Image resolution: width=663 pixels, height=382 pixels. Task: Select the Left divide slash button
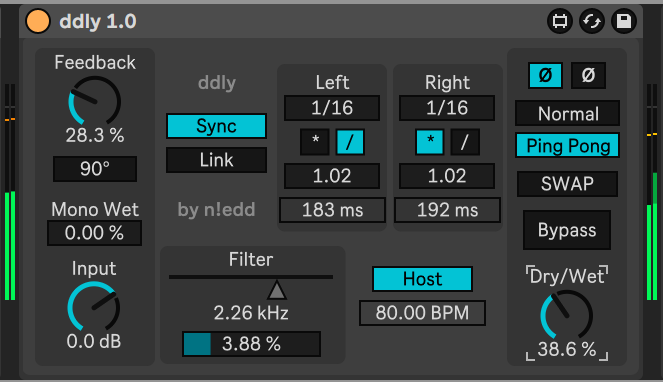click(350, 142)
